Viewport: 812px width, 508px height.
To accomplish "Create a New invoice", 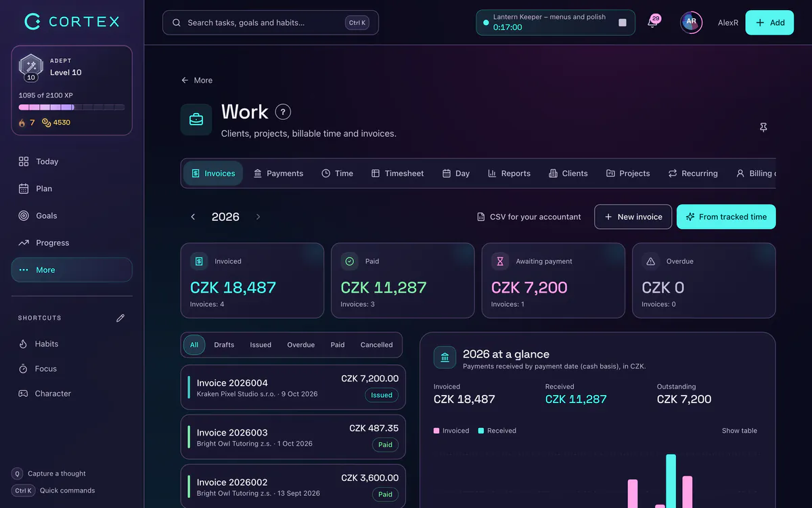I will [x=633, y=217].
